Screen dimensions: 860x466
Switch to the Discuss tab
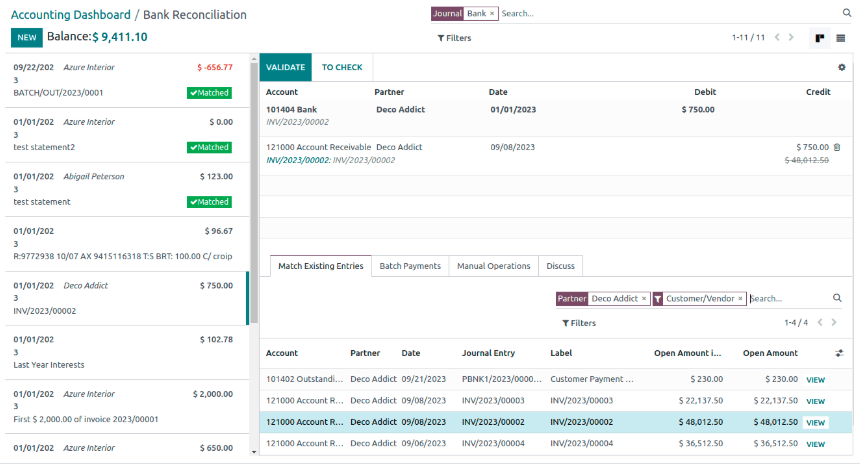point(560,266)
